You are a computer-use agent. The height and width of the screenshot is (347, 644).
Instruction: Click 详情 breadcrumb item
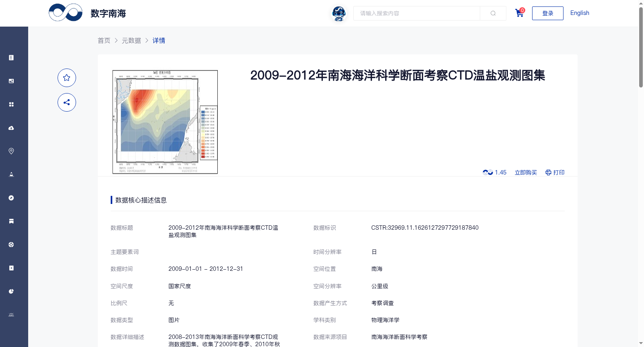click(159, 41)
